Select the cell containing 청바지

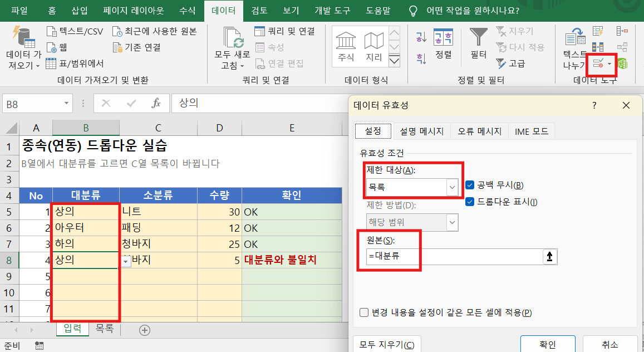pos(158,244)
